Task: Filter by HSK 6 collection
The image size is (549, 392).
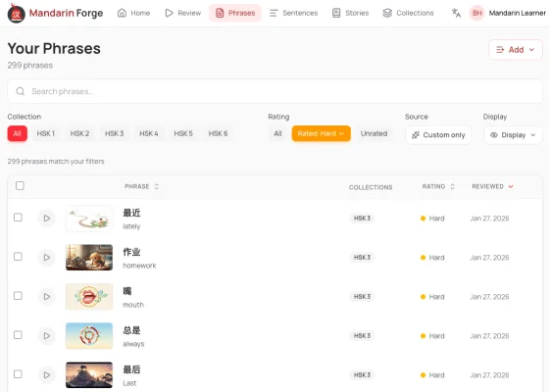Action: pos(218,133)
